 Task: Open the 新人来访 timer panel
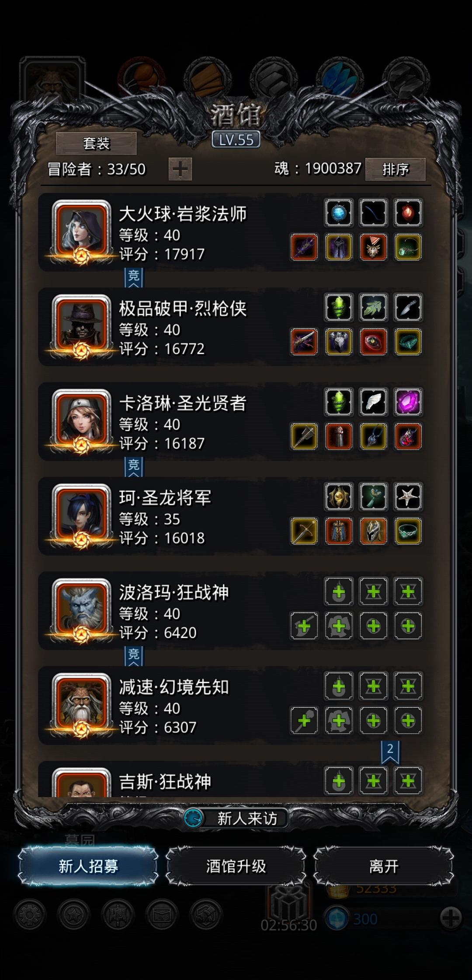(236, 818)
